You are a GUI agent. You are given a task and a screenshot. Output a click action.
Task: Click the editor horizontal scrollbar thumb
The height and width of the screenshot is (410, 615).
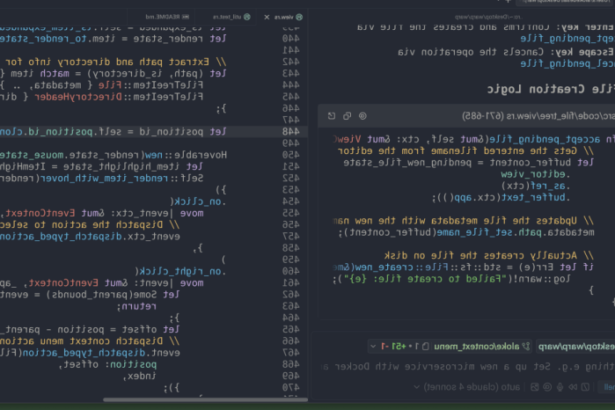click(205, 400)
